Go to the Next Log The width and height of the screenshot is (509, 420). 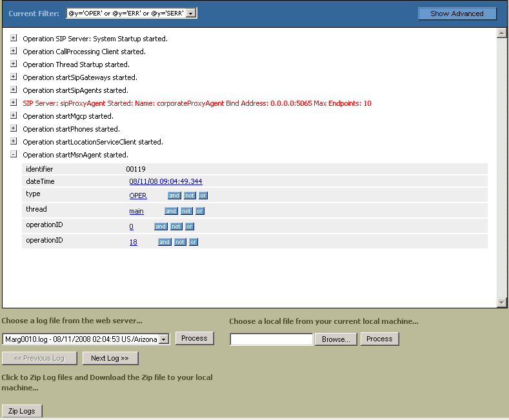(110, 358)
